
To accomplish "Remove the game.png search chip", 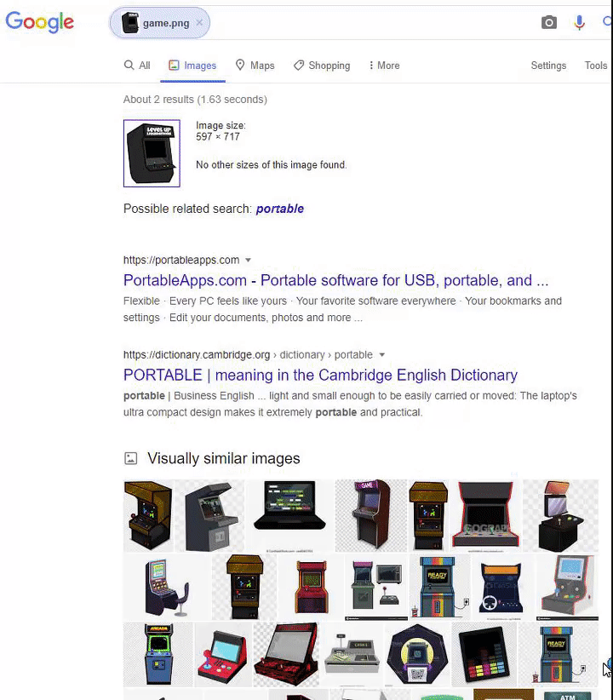I will click(x=199, y=22).
